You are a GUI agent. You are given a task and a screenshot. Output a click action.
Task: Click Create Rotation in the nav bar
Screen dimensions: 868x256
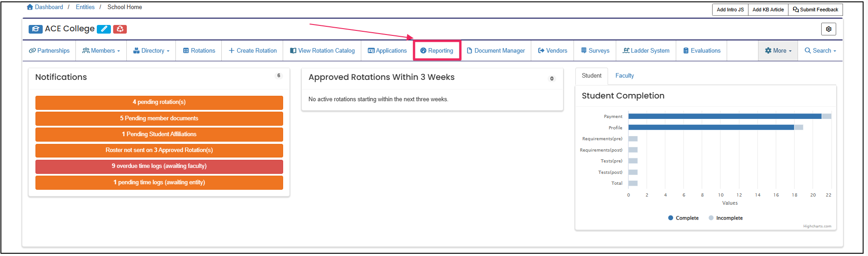(252, 51)
